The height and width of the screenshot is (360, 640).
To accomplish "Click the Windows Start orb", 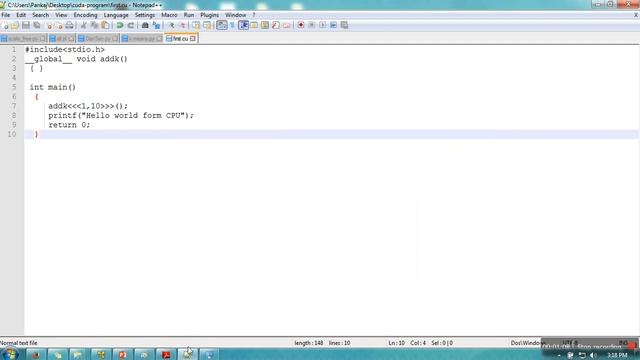I will [x=10, y=354].
